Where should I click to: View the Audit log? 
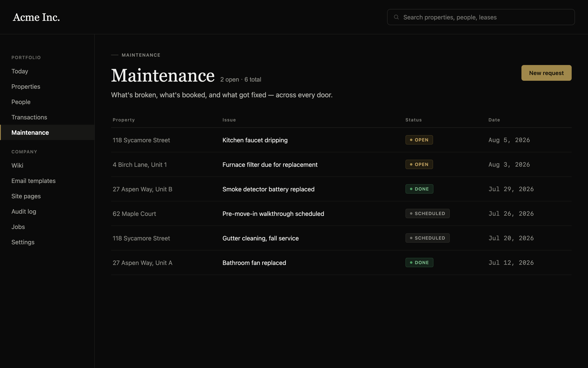[24, 212]
